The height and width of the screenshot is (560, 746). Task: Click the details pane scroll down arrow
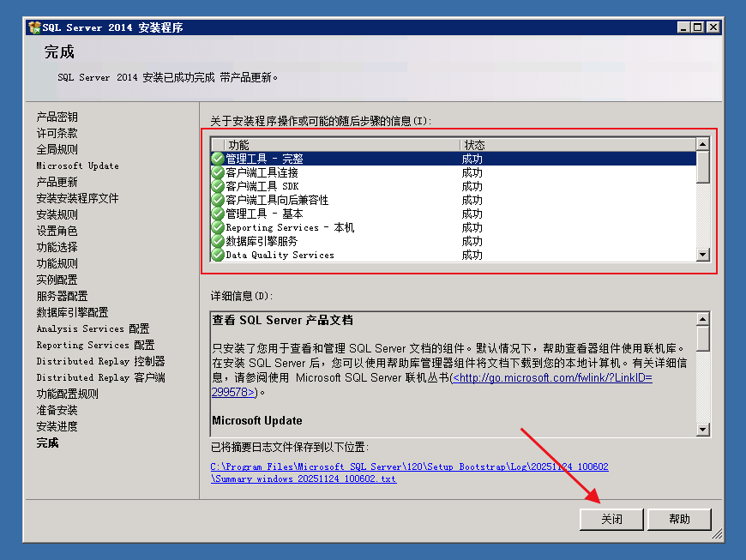pyautogui.click(x=703, y=430)
